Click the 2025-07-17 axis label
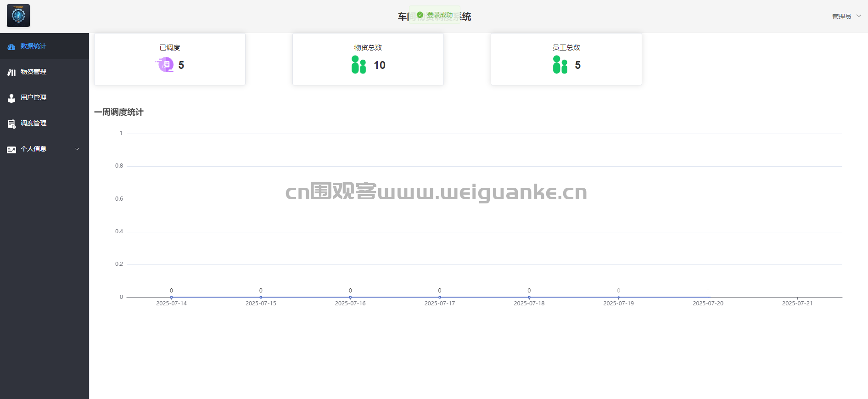This screenshot has width=868, height=399. point(440,303)
